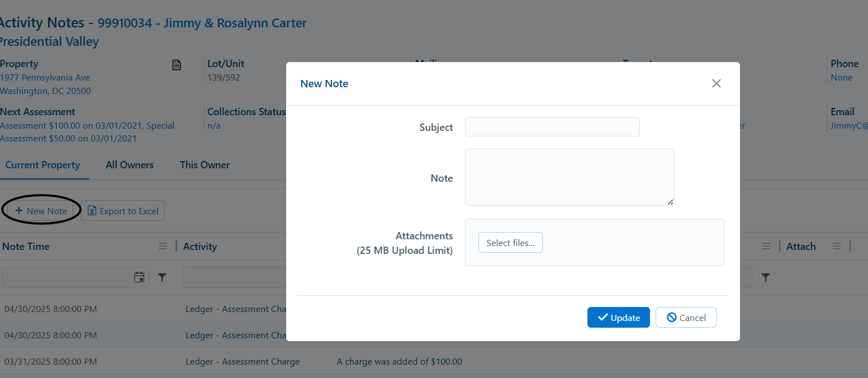Open the Note Time column menu icon
Viewport: 868px width, 378px height.
163,246
